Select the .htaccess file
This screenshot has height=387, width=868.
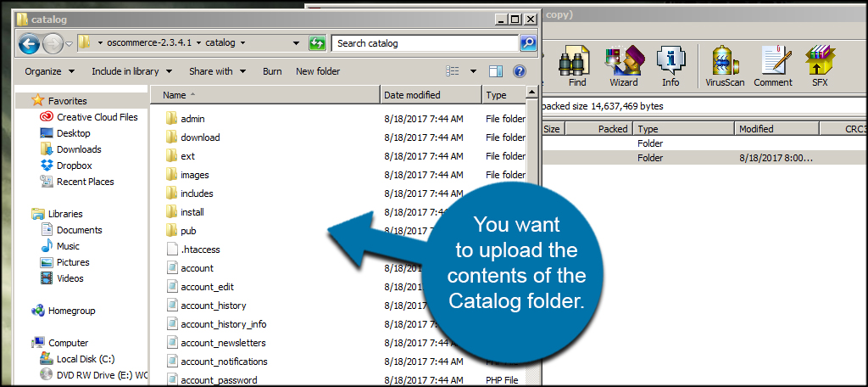point(192,250)
